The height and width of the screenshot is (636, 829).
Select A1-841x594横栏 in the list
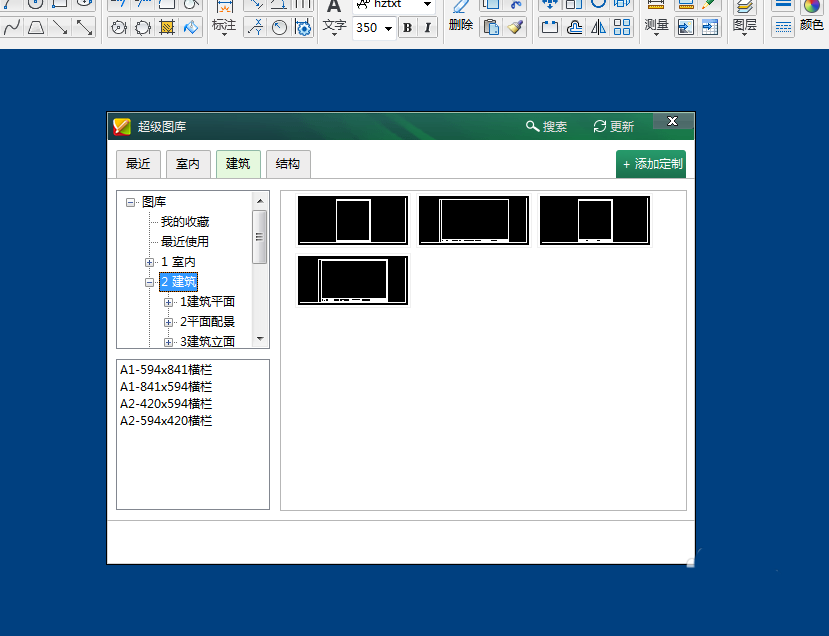(166, 386)
